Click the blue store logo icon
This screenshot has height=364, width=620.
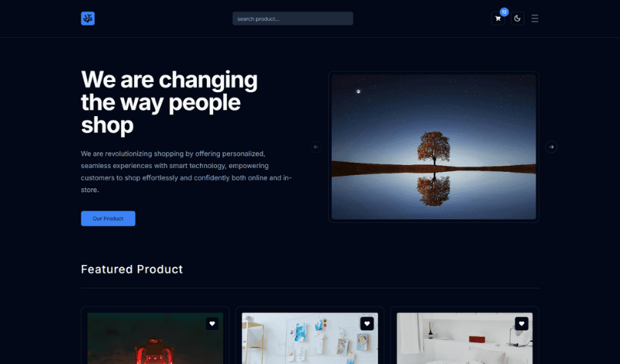88,19
